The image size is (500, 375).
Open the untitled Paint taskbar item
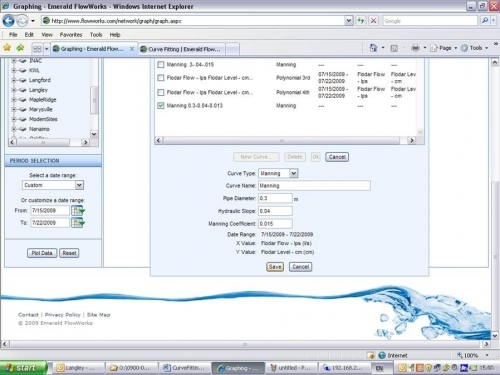tap(291, 368)
